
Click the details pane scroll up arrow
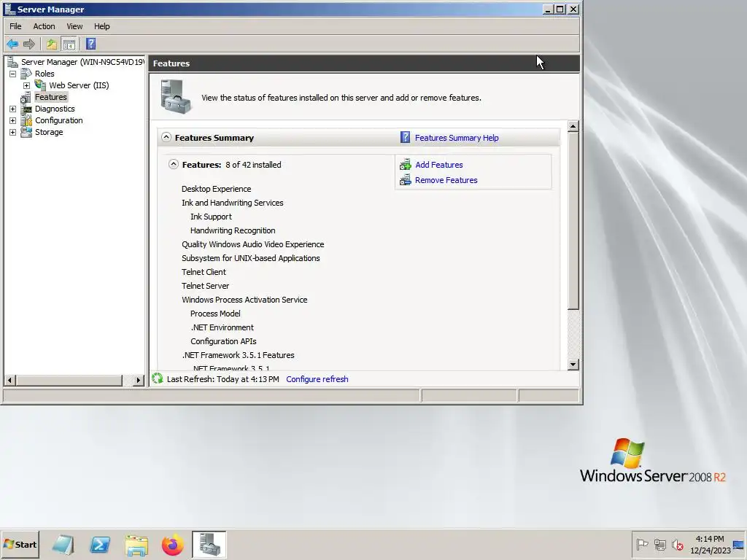(x=573, y=126)
